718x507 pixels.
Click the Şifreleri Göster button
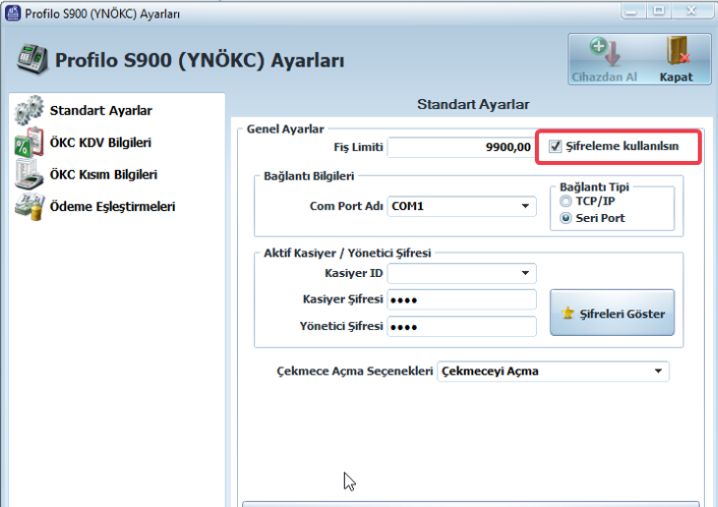[x=612, y=312]
